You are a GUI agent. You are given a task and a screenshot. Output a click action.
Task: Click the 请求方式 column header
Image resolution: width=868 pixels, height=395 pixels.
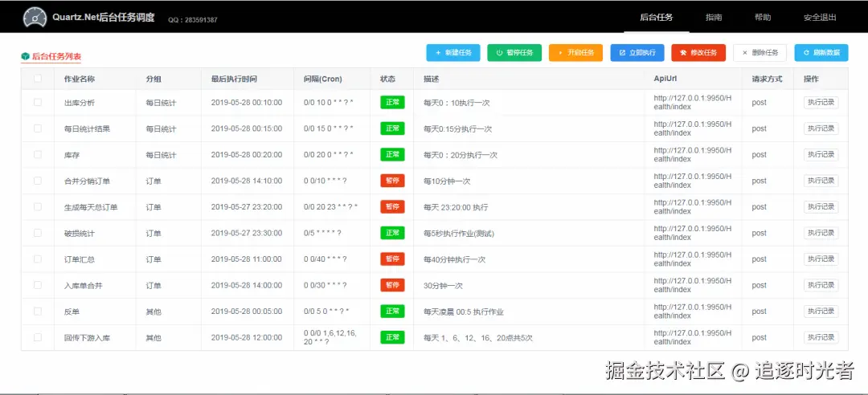coord(767,79)
